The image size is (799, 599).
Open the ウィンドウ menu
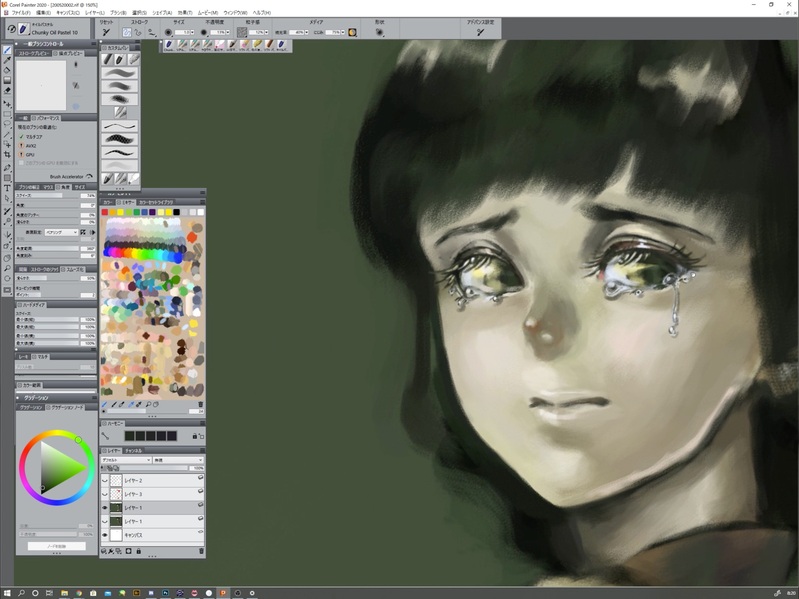coord(235,12)
